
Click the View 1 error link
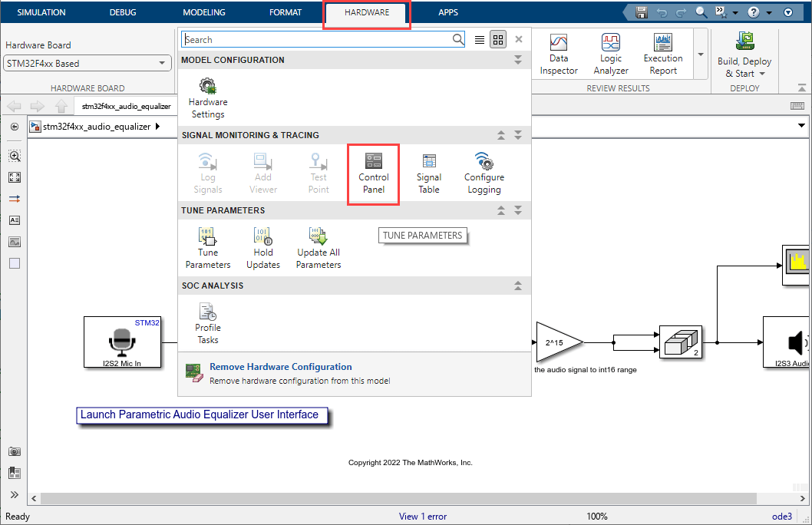pos(423,517)
